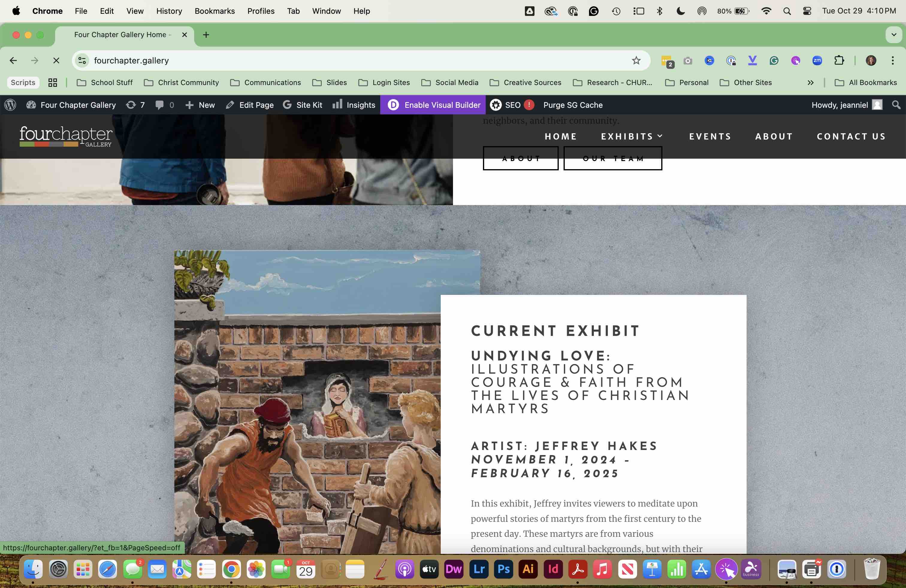Launch Illustrator from the Dock
The width and height of the screenshot is (906, 588).
tap(528, 569)
